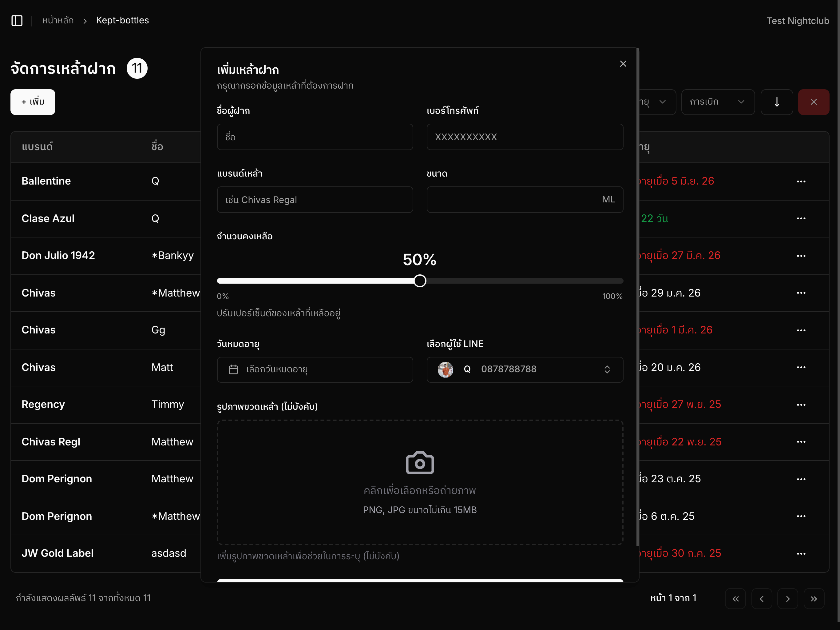This screenshot has height=630, width=840.
Task: Open actions menu for Ballentine row
Action: pos(801,181)
